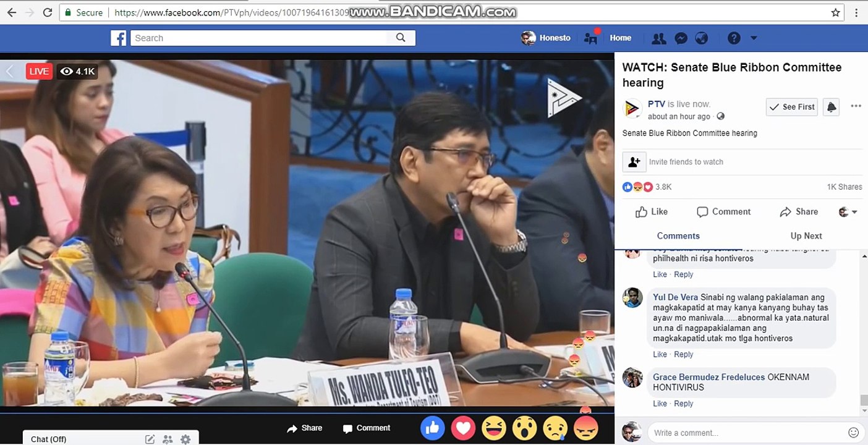Reload the page with the refresh icon
The height and width of the screenshot is (445, 868).
[x=47, y=12]
